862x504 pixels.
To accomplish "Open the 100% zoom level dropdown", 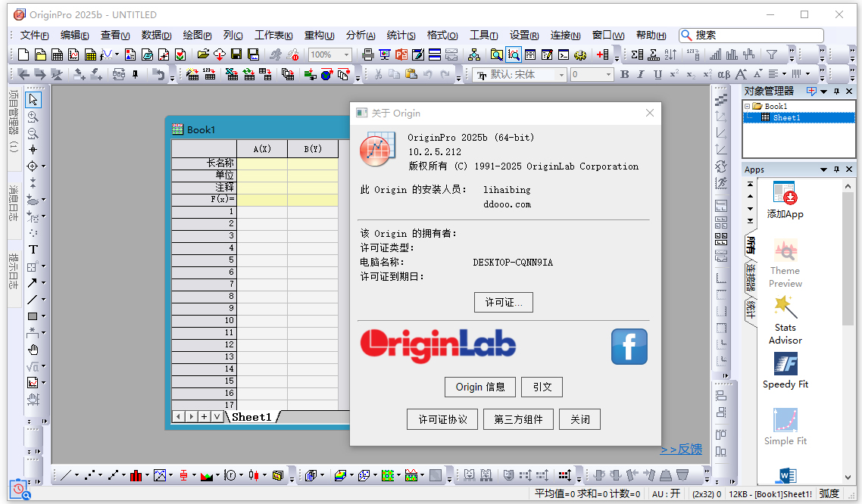I will tap(348, 54).
